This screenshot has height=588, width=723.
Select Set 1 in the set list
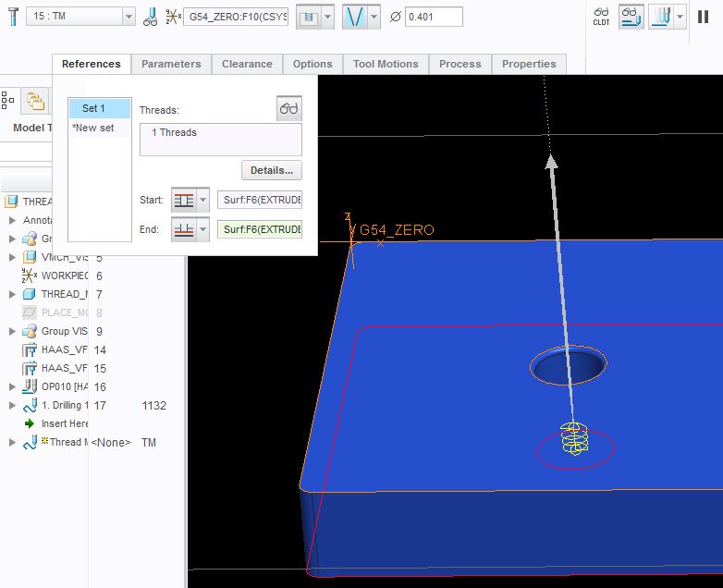[100, 108]
